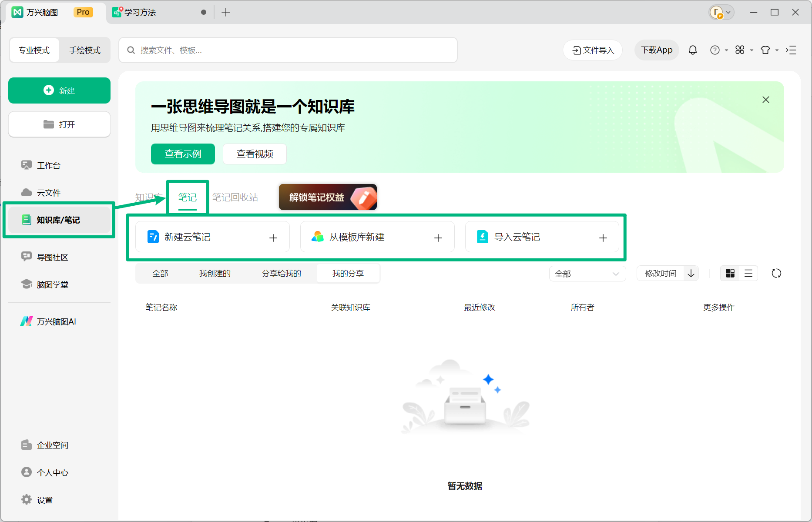This screenshot has width=812, height=522.
Task: Open 万兴脑图AI in sidebar
Action: (x=59, y=321)
